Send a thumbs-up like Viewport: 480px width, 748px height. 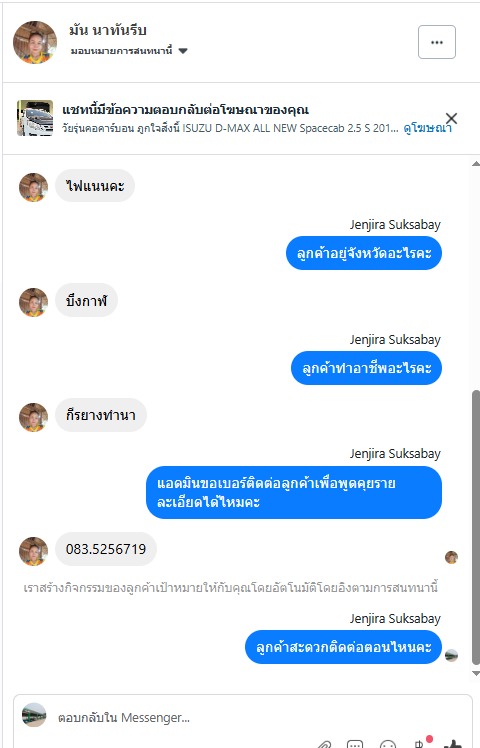click(453, 743)
